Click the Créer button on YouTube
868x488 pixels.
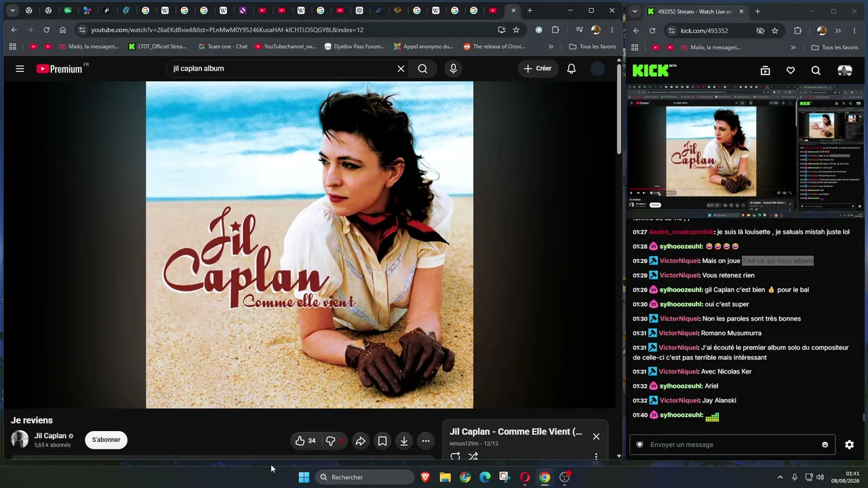pos(538,68)
